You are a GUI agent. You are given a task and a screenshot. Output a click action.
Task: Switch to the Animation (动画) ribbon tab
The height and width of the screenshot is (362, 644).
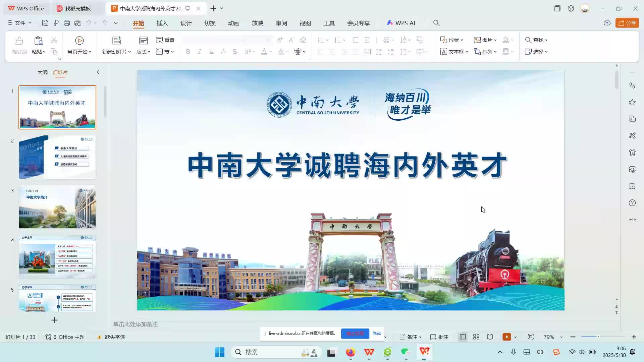tap(233, 23)
